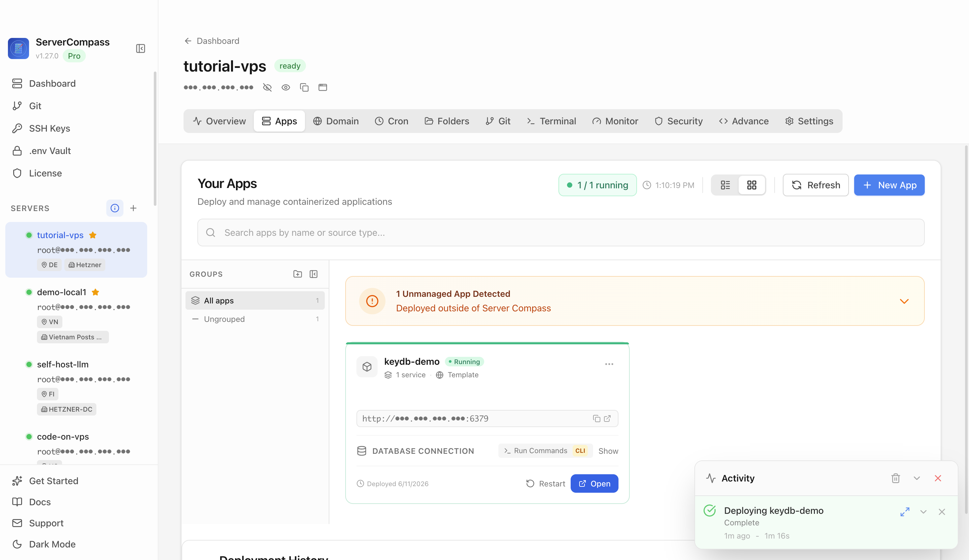Screen dimensions: 969x560
Task: Go back to Dashboard via arrow link
Action: [212, 41]
